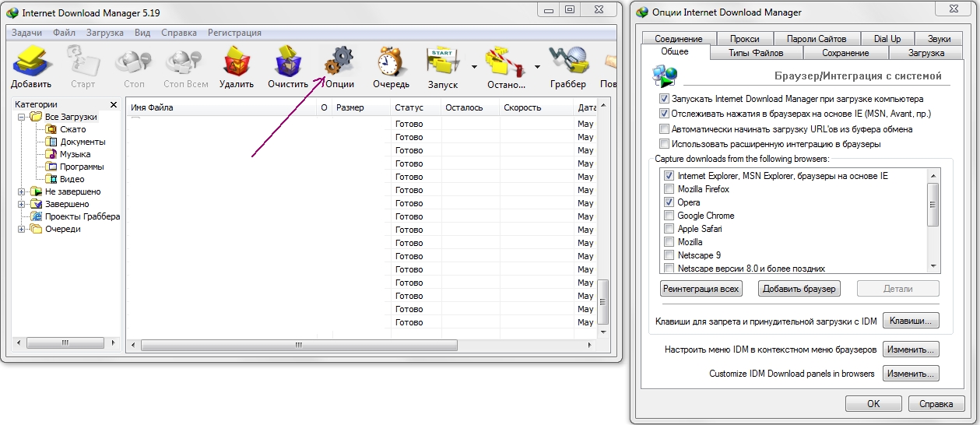
Task: Click the Добавить браузер button
Action: 799,289
